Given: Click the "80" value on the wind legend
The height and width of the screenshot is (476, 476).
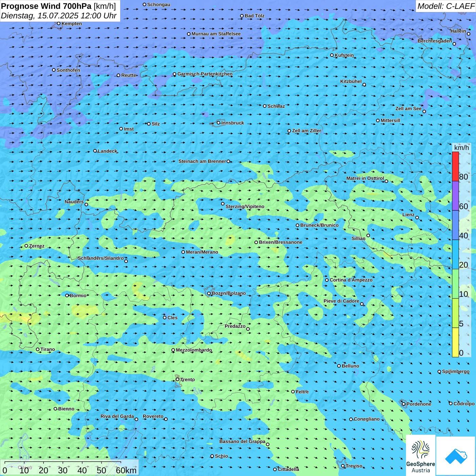Looking at the screenshot, I should pyautogui.click(x=464, y=177).
